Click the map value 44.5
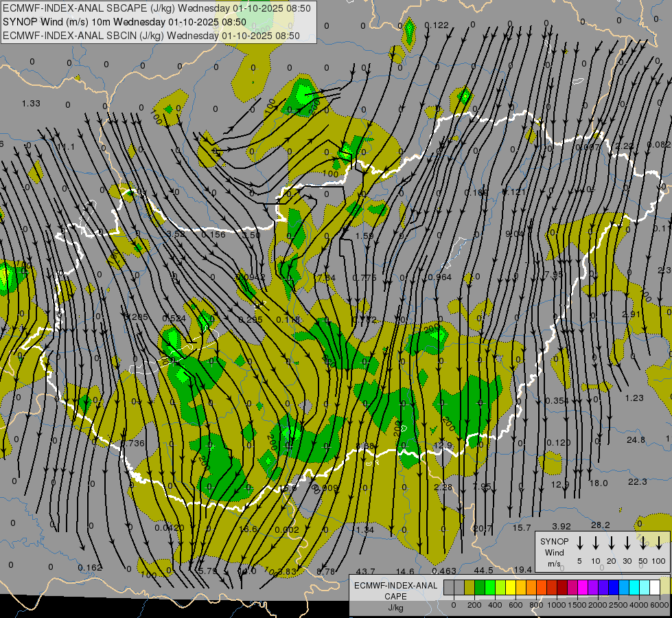This screenshot has height=618, width=672. (484, 570)
